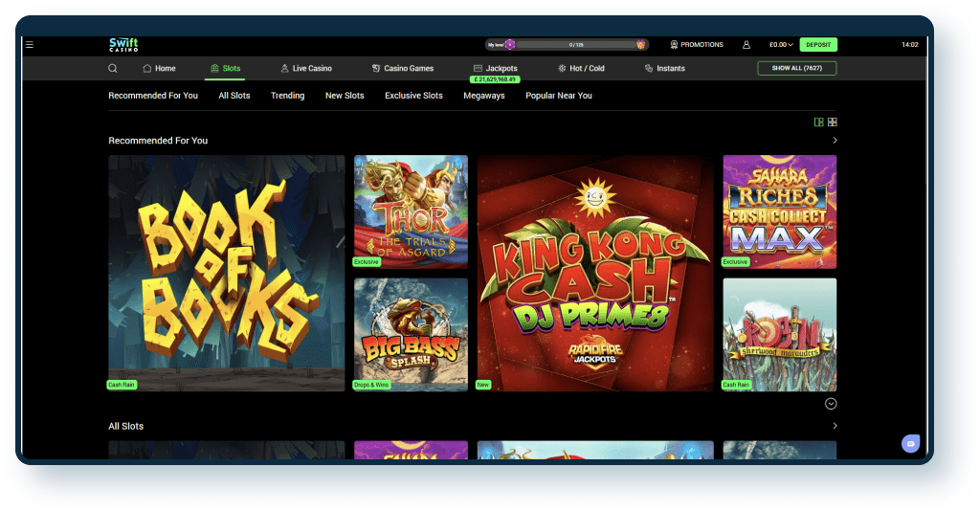Open Sahara Riches Cash Collect Max game
The height and width of the screenshot is (511, 980).
[779, 211]
